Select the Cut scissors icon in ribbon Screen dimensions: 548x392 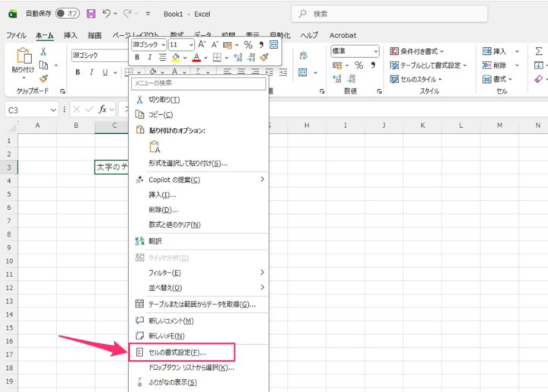click(44, 51)
